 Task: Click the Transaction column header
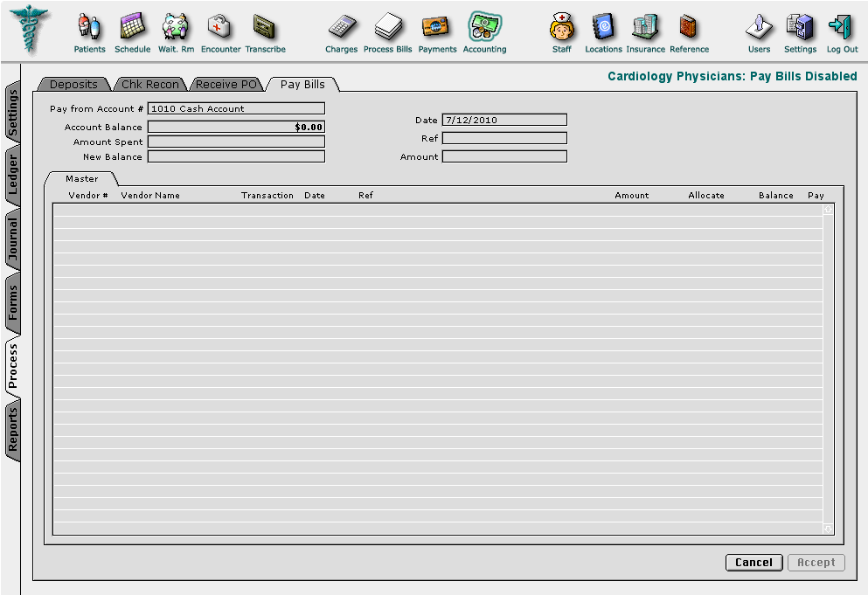coord(267,196)
